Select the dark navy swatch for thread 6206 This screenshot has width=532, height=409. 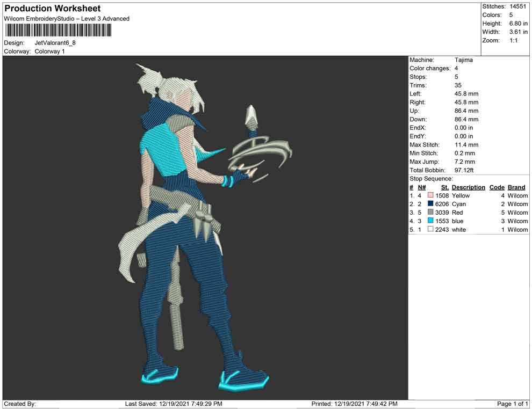pyautogui.click(x=430, y=204)
